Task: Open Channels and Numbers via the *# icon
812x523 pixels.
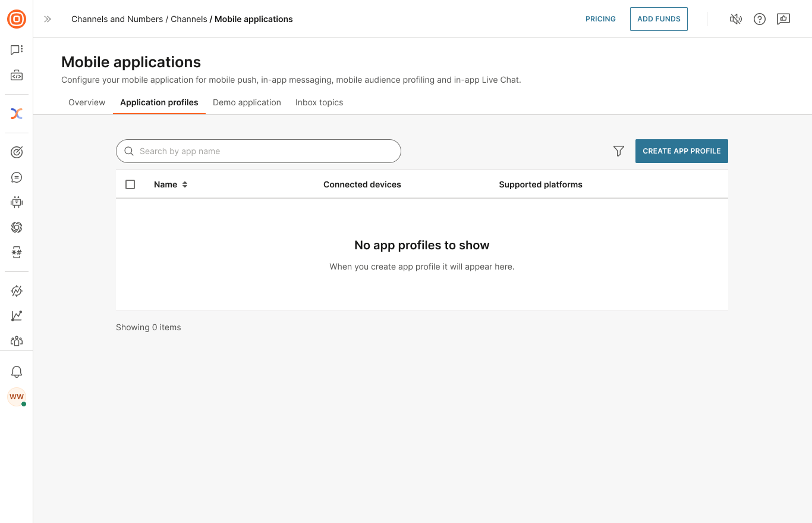Action: coord(17,252)
